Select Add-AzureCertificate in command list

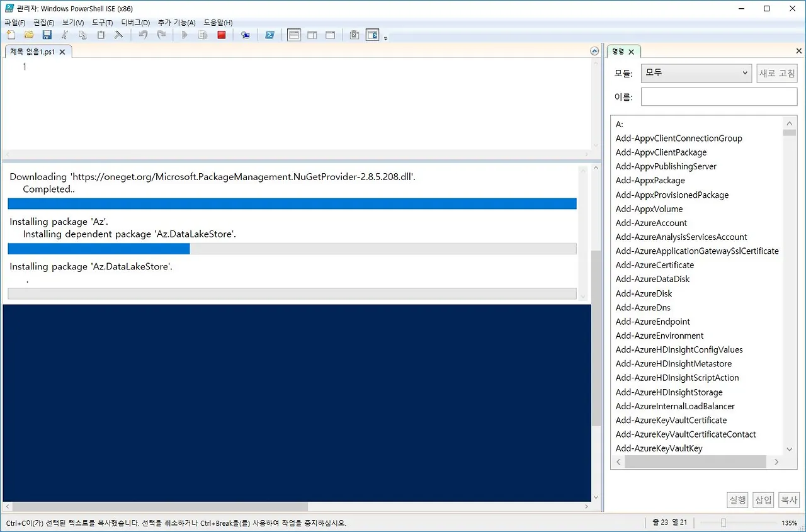pos(655,265)
